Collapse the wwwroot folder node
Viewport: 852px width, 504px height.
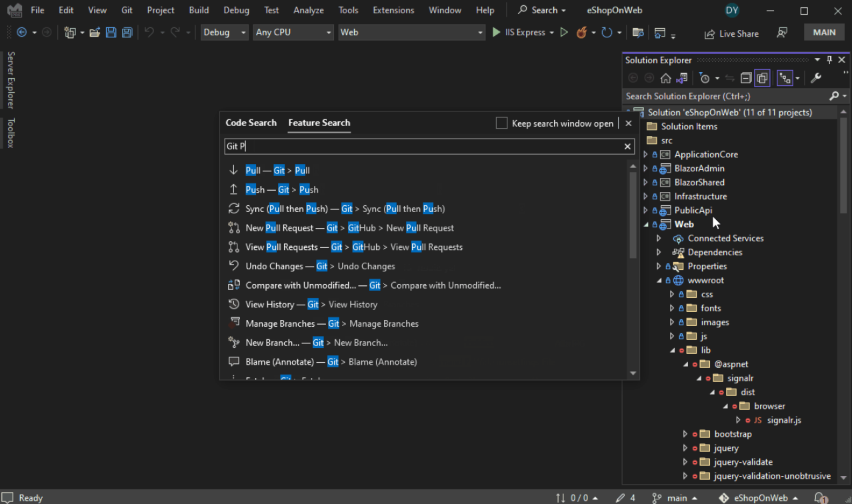(659, 280)
